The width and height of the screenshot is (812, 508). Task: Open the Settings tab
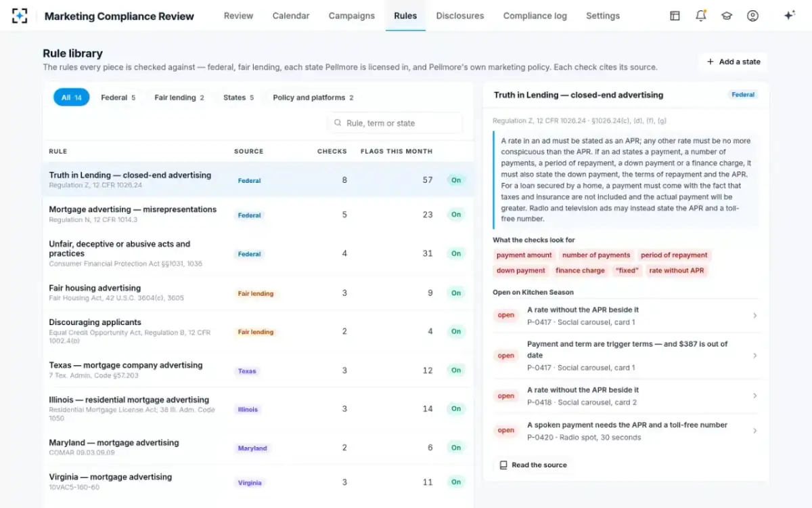tap(603, 16)
